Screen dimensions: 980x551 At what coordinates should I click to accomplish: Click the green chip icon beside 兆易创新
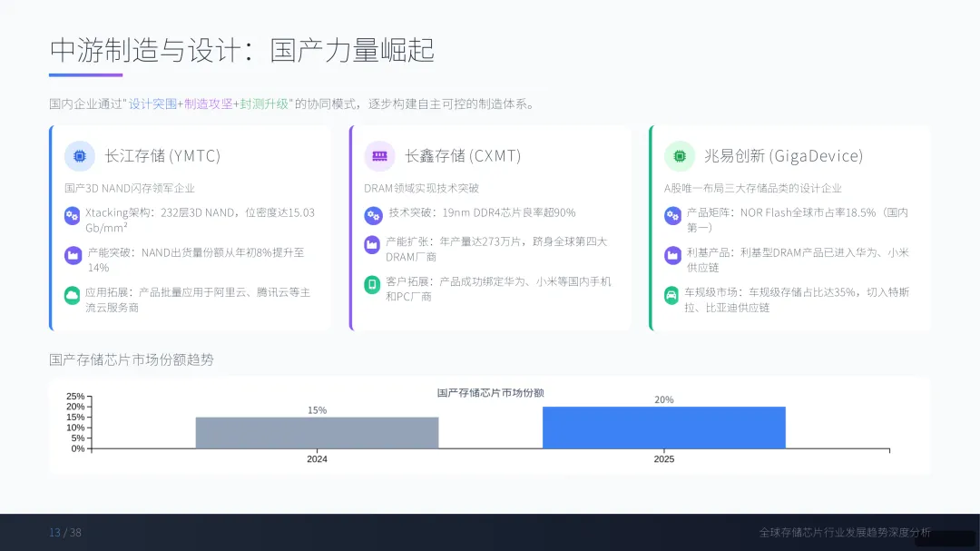[680, 156]
